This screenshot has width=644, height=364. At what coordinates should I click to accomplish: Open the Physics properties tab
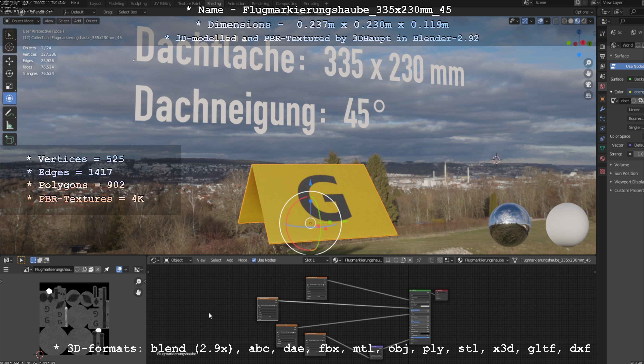602,129
